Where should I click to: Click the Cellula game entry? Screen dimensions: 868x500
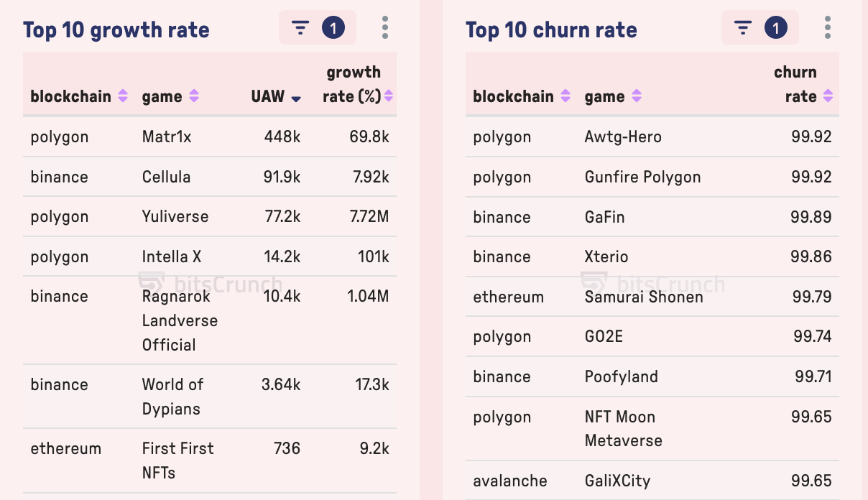[166, 177]
